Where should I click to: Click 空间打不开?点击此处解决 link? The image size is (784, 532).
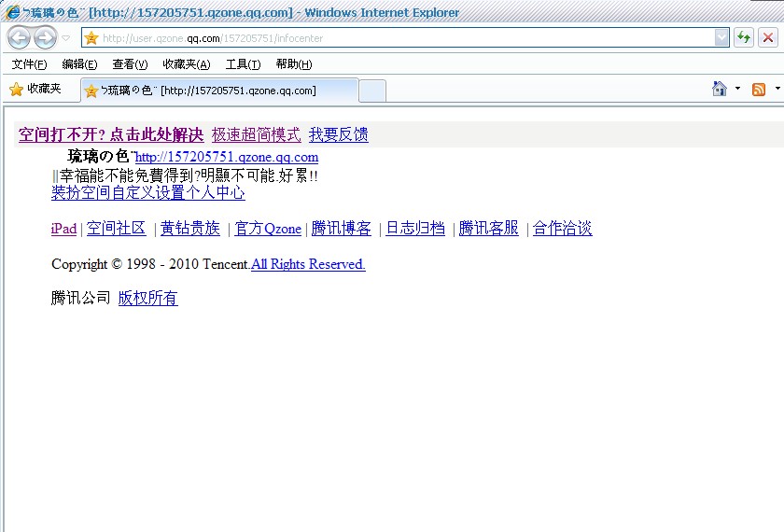tap(111, 134)
